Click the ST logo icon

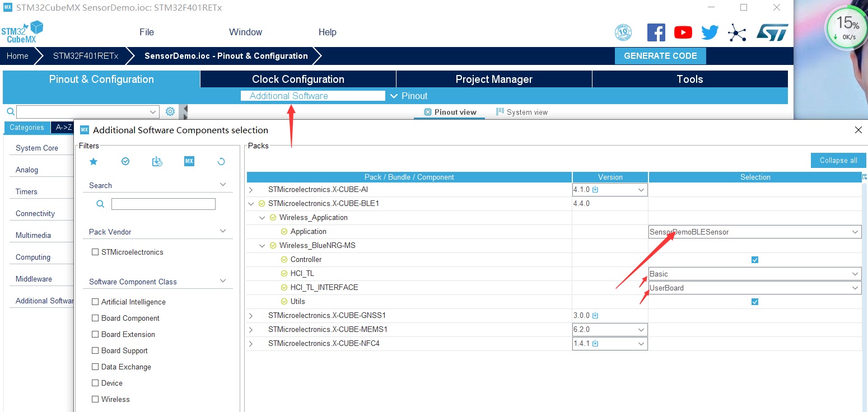tap(772, 32)
